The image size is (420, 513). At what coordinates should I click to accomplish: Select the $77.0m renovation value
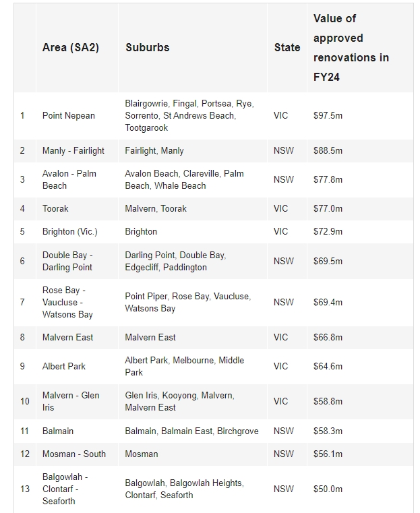tap(328, 209)
